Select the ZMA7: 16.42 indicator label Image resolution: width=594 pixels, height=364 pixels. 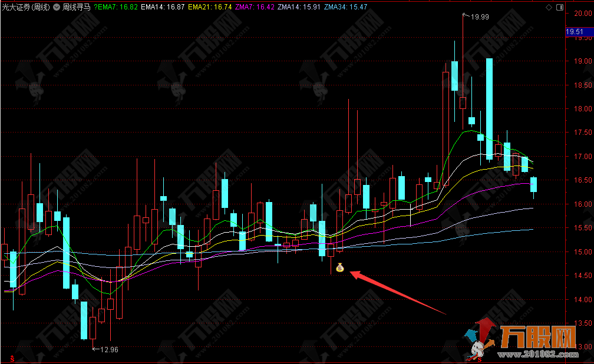[255, 7]
